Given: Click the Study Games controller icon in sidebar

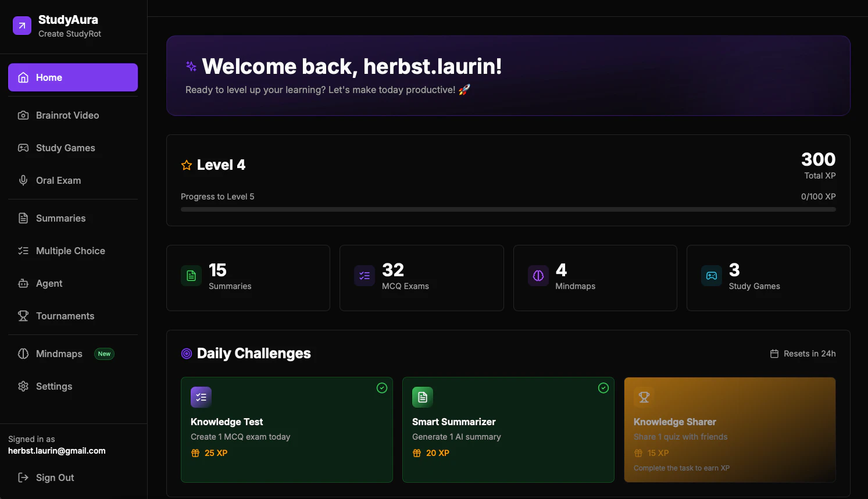Looking at the screenshot, I should click(x=23, y=148).
